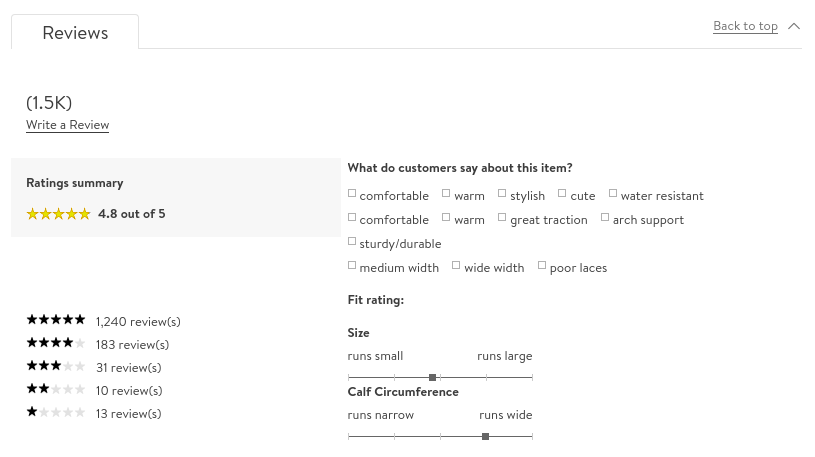Click the Write a Review link
Viewport: 815px width, 457px height.
pos(67,125)
